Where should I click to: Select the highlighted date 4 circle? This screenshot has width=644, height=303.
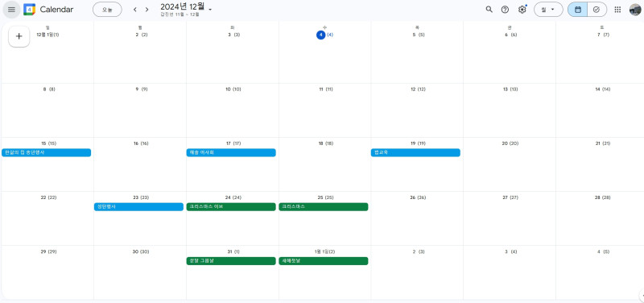pos(320,35)
